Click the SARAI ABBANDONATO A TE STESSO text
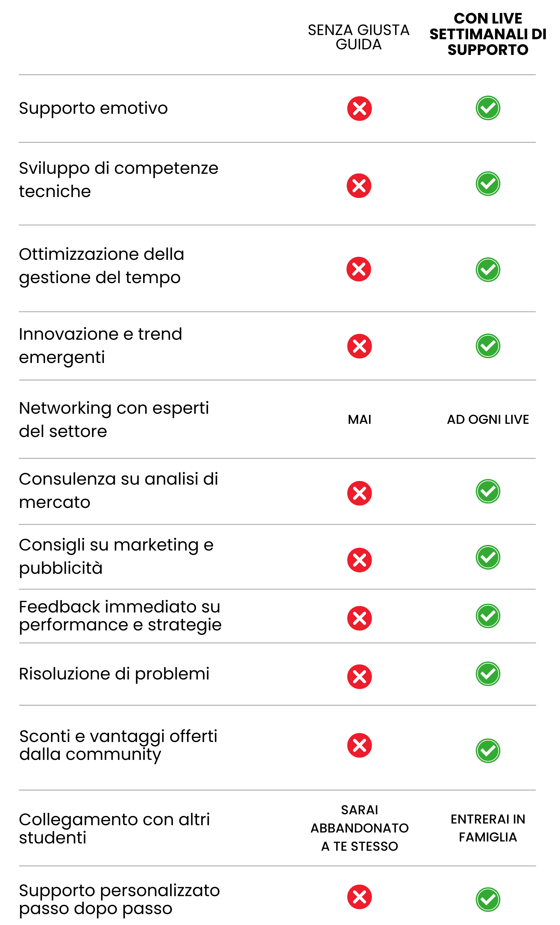The image size is (560, 925). pos(359,828)
